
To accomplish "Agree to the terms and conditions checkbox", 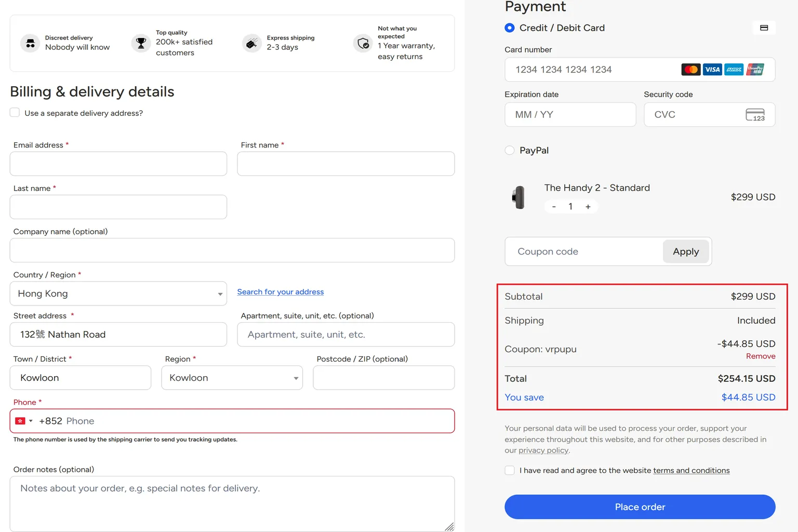I will (510, 471).
